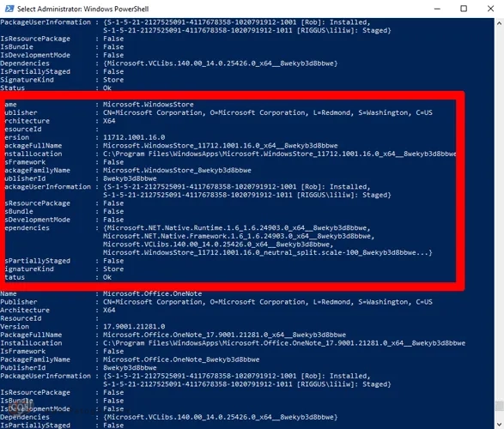This screenshot has width=504, height=429.
Task: Click the Microsoft.WindowsStore name value
Action: click(149, 105)
